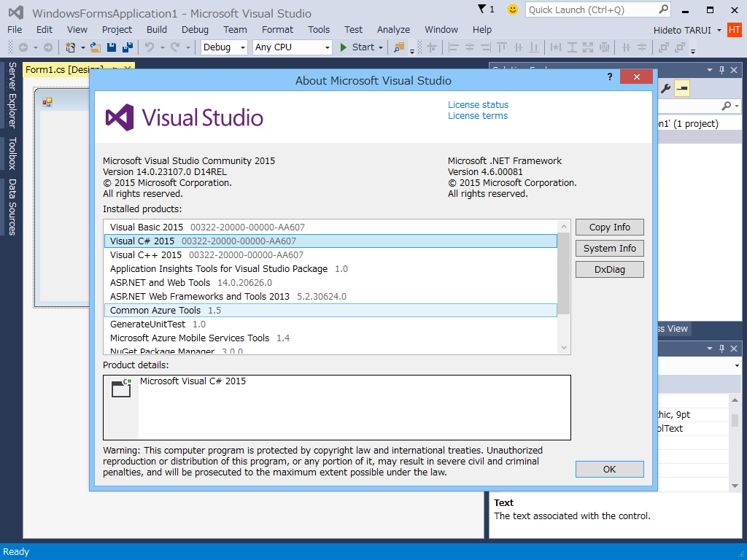747x560 pixels.
Task: Open Solution Explorer search options dropdown
Action: [737, 106]
